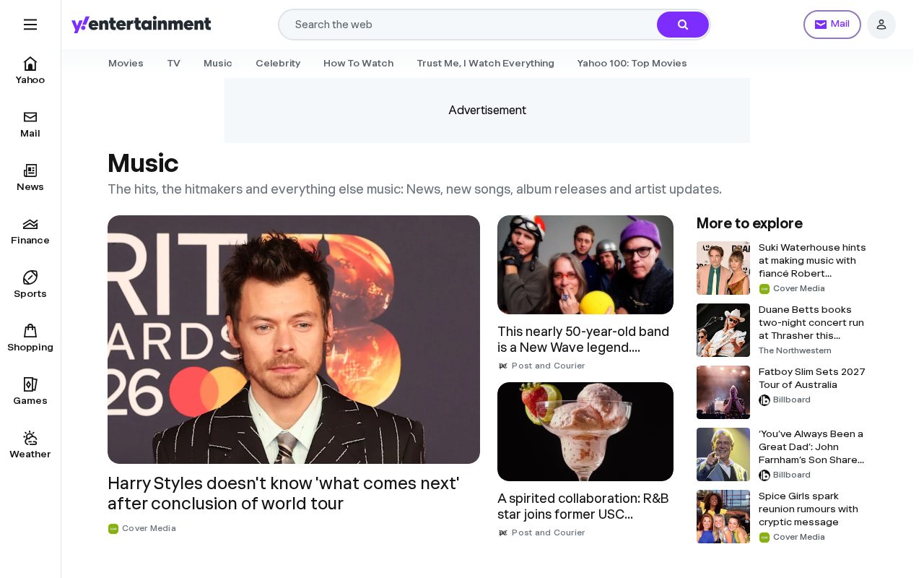Click the Fatboy Slim concert thumbnail

pos(723,392)
